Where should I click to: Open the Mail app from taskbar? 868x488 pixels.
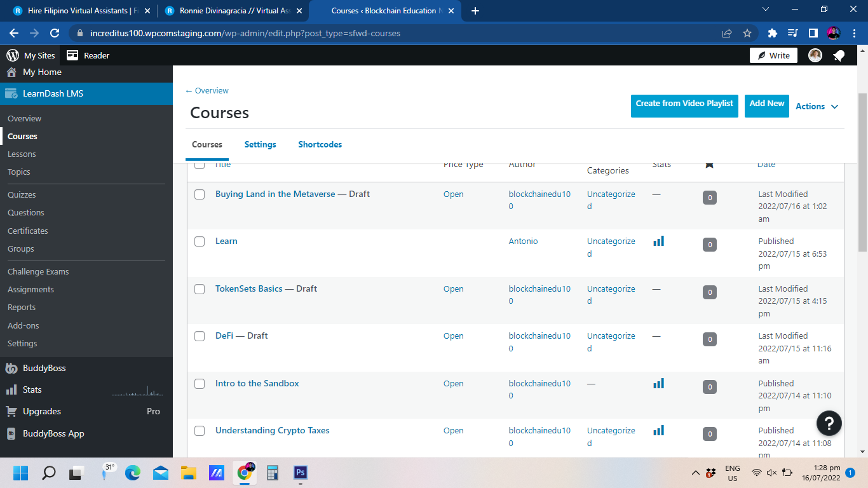(160, 473)
